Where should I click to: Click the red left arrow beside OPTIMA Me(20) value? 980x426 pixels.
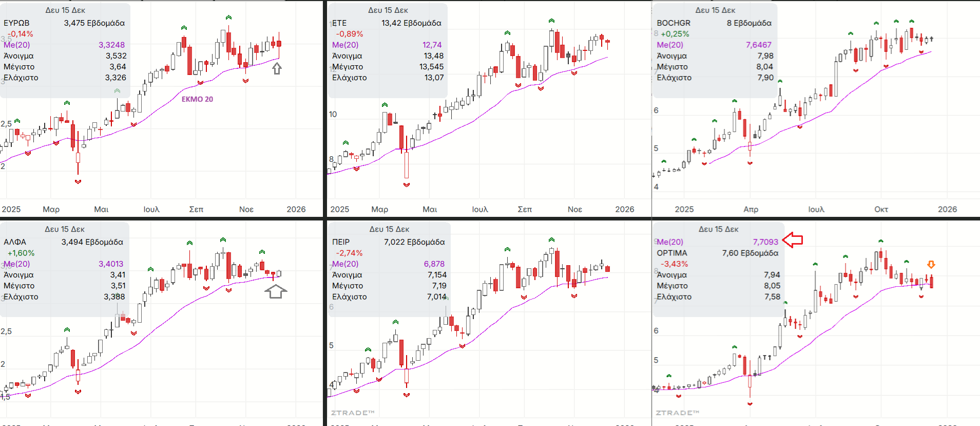coord(792,239)
